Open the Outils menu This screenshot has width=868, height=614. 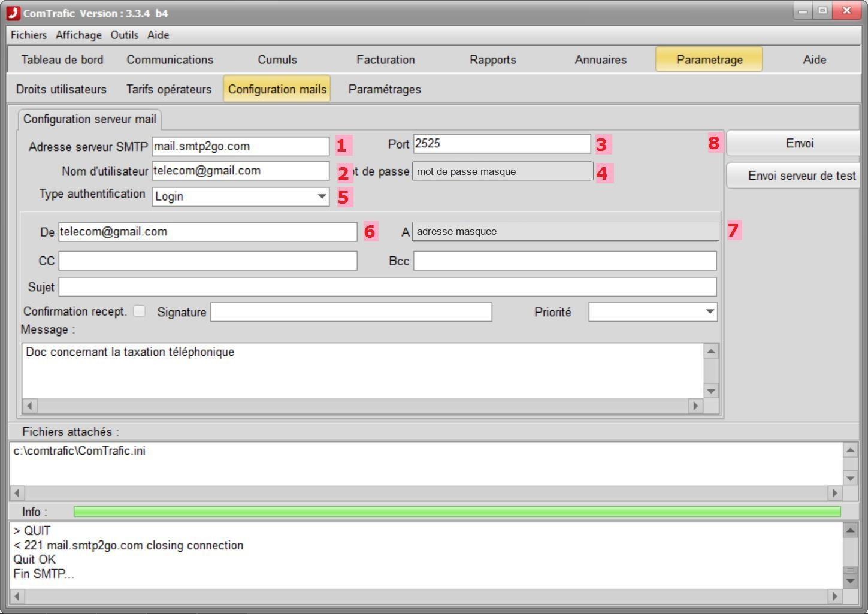[124, 35]
